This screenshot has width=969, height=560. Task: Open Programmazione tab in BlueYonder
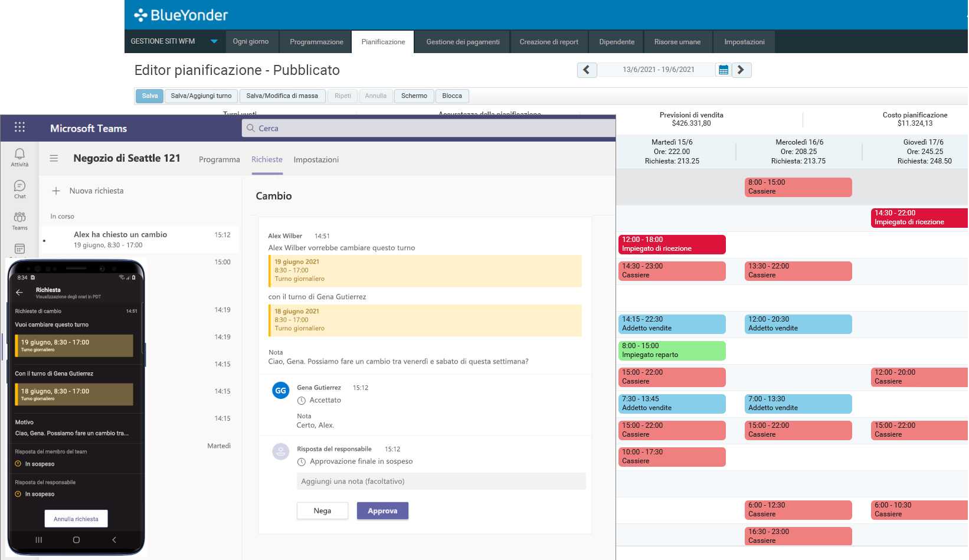click(x=316, y=42)
